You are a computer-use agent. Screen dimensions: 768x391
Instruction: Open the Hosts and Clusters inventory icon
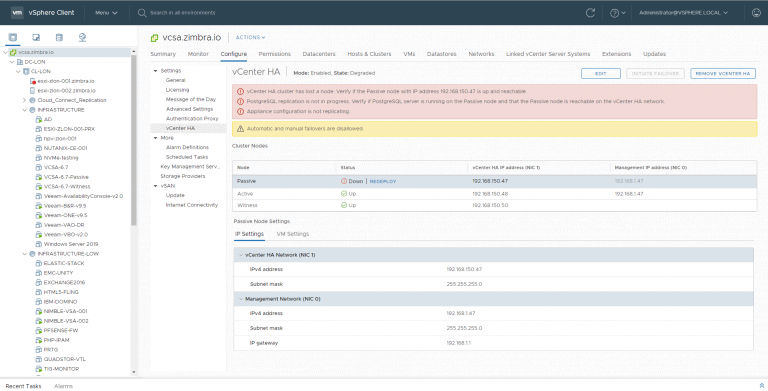point(13,37)
